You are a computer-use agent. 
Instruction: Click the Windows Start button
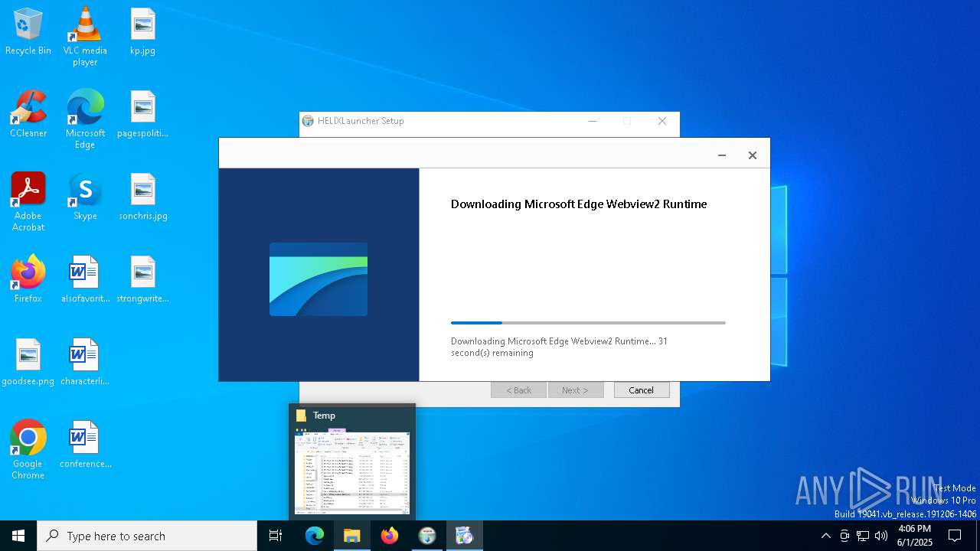tap(18, 536)
